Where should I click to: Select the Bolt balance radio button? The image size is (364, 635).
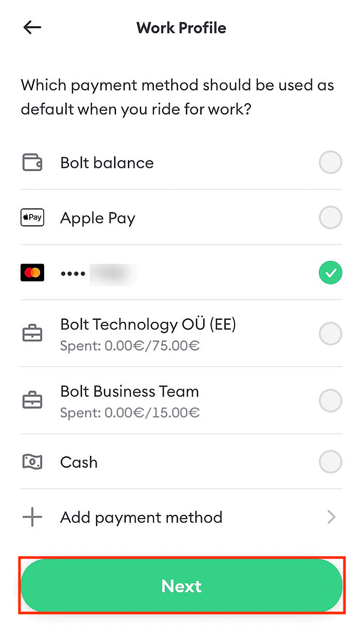pos(330,162)
